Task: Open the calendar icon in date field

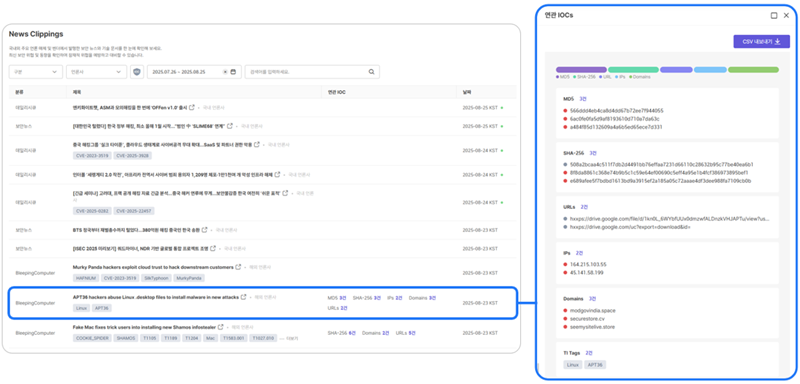Action: pos(233,72)
